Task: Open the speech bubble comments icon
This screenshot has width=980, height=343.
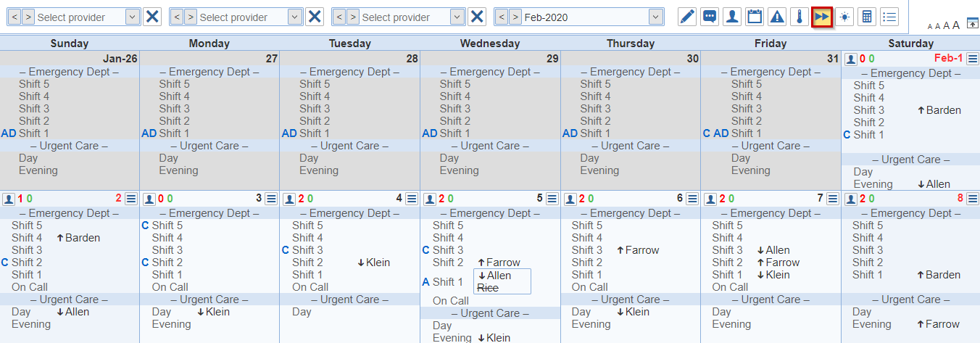Action: (x=710, y=17)
